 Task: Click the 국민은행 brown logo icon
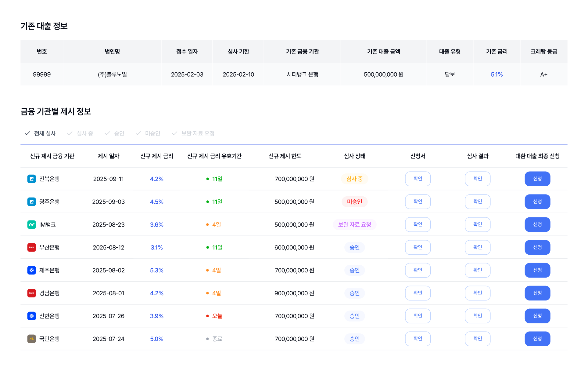[x=31, y=339]
